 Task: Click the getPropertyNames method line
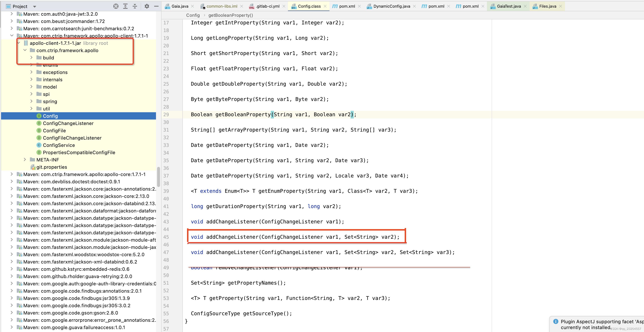pyautogui.click(x=238, y=283)
